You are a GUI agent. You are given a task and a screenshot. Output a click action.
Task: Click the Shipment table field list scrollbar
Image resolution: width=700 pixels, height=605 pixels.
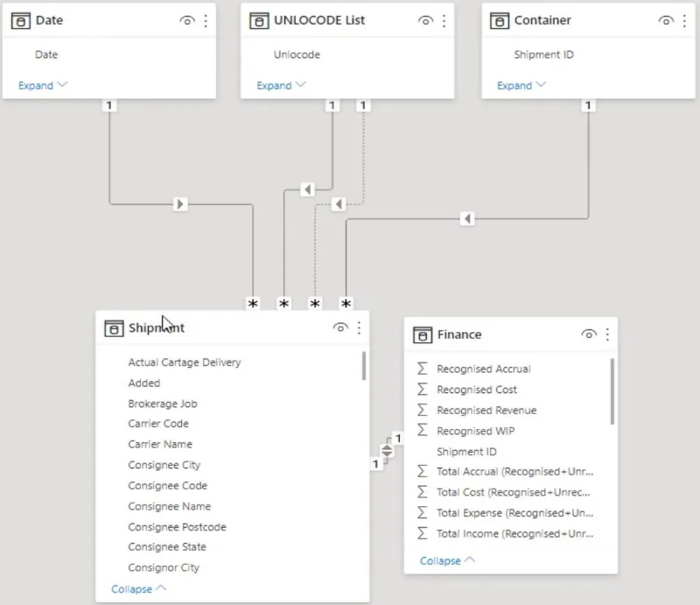(x=364, y=366)
